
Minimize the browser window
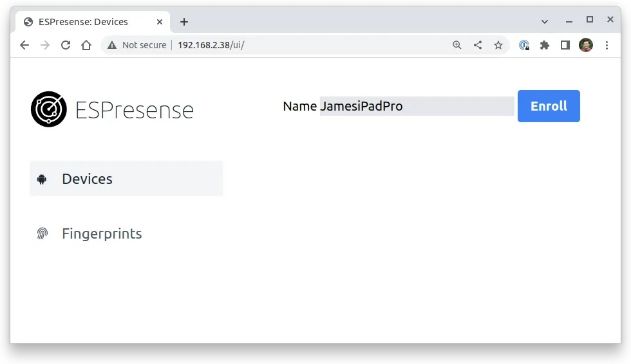pos(569,22)
